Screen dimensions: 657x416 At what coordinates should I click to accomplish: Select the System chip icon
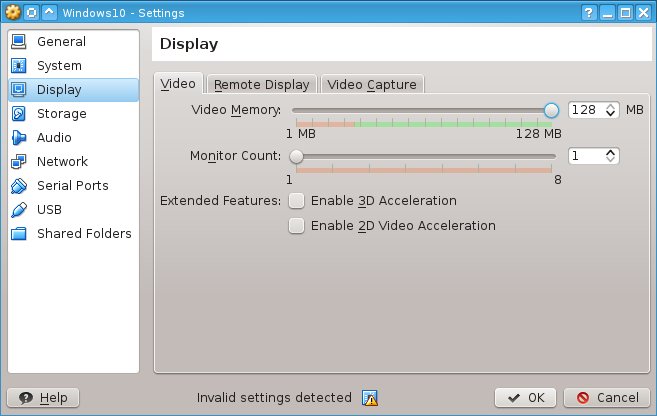click(x=19, y=65)
